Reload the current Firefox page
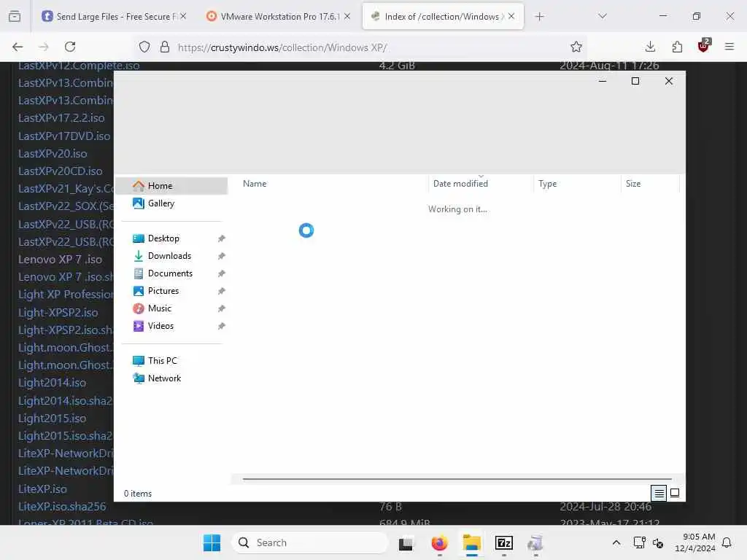747x560 pixels. pos(70,47)
